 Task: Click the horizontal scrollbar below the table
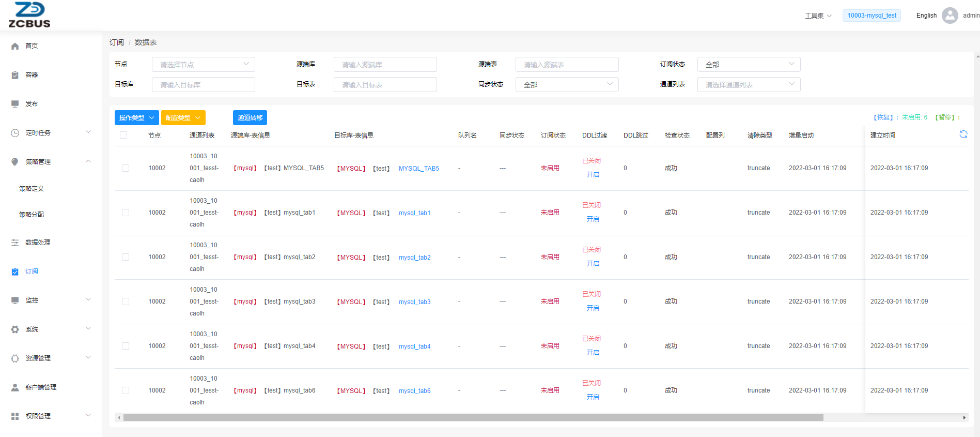(x=473, y=417)
